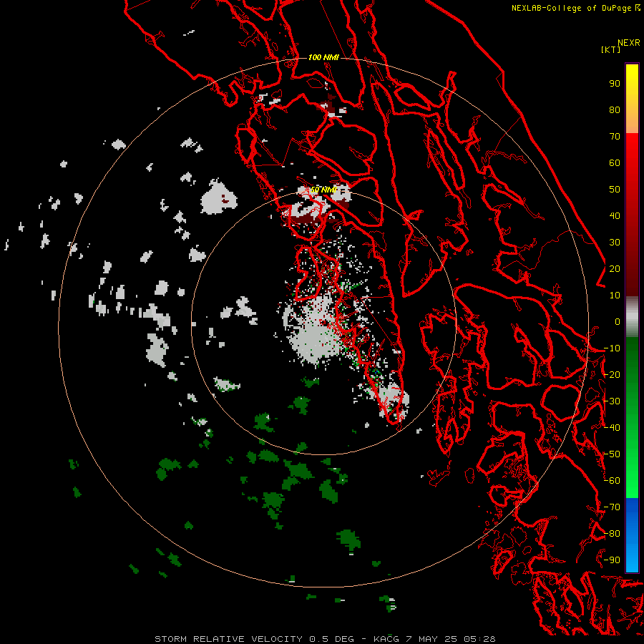This screenshot has height=644, width=644.
Task: Click the 40 value on the velocity scale
Action: [615, 215]
